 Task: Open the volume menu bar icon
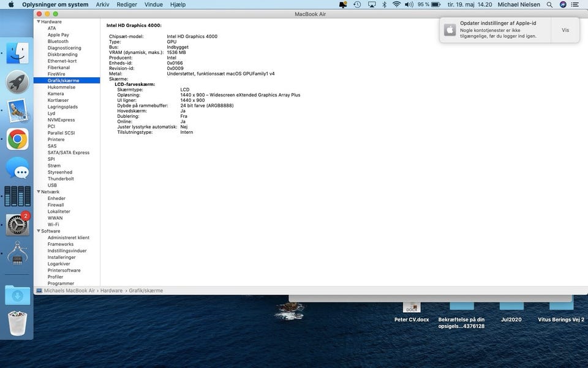click(x=409, y=4)
